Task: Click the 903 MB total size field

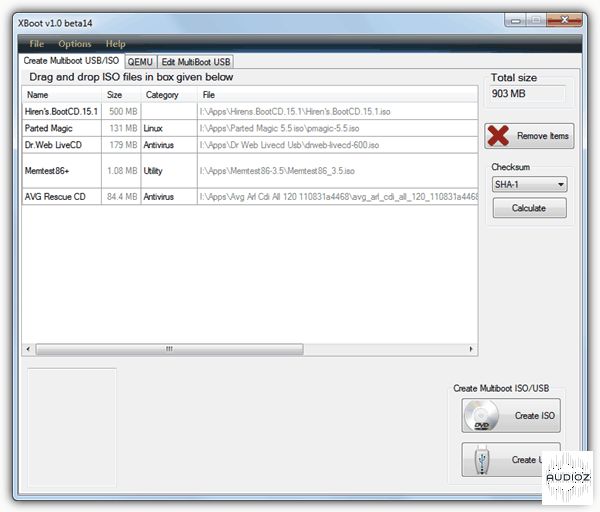Action: pyautogui.click(x=527, y=94)
